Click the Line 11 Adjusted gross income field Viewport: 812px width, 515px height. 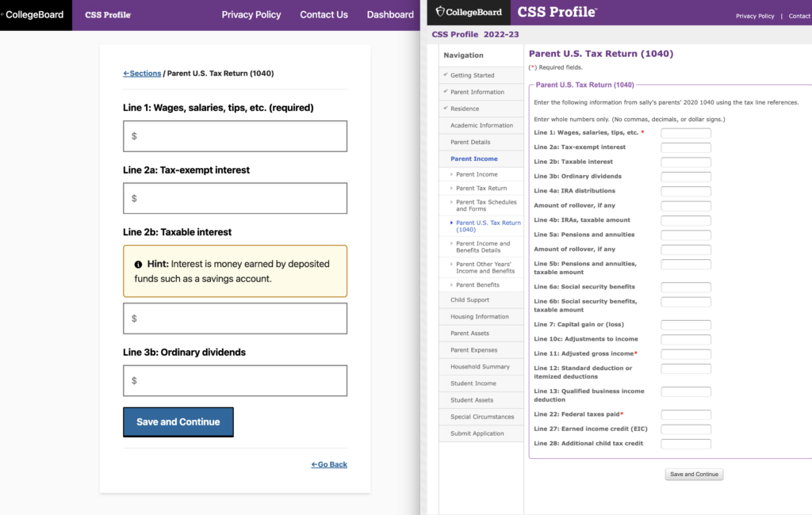coord(686,354)
